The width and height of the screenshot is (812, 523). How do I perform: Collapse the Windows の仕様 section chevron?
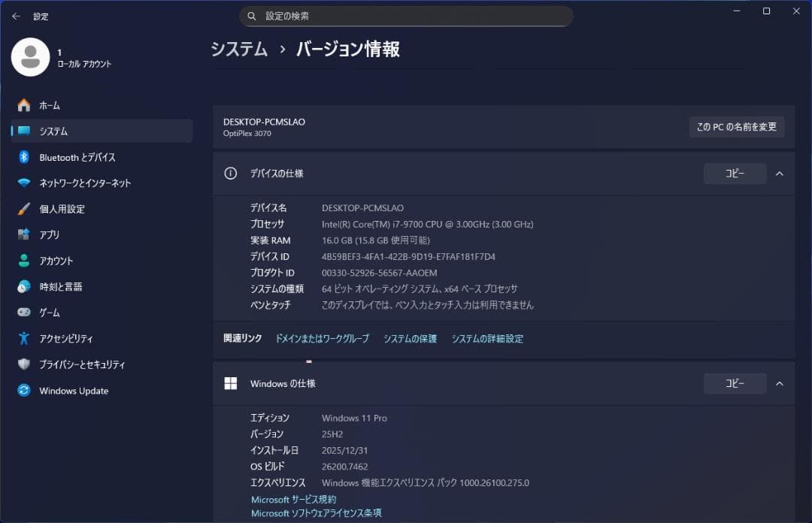tap(779, 383)
